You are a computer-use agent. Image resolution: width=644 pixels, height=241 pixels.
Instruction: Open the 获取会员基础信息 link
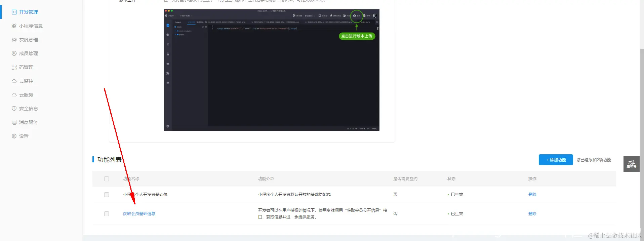[x=139, y=214]
